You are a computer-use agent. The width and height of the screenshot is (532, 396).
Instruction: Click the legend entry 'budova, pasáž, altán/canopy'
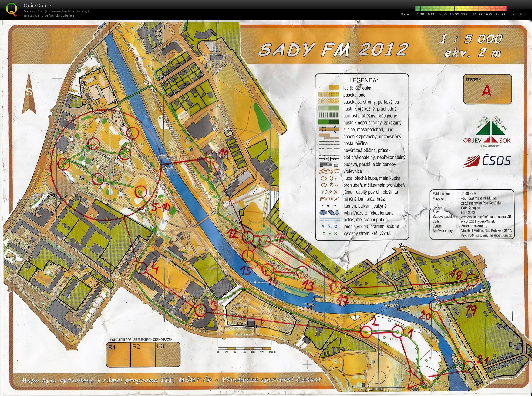point(370,164)
